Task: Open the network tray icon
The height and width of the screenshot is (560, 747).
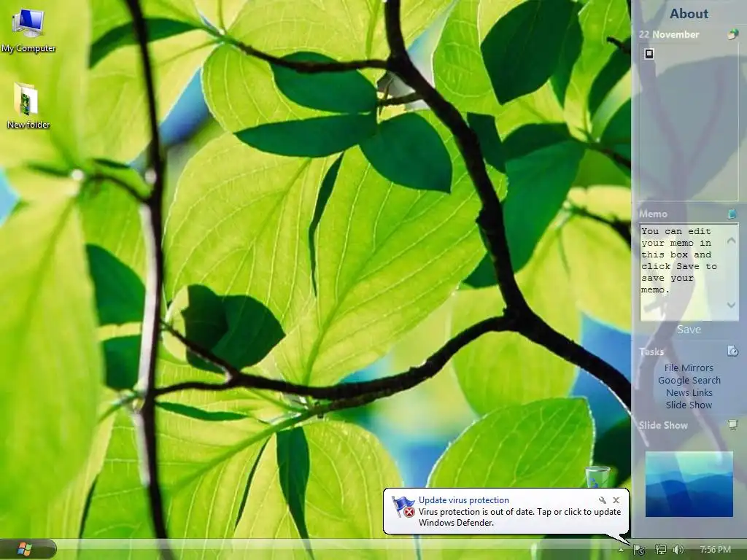Action: pos(660,550)
